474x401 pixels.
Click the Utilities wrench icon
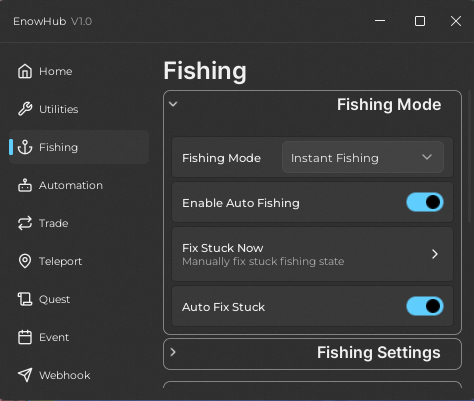(x=25, y=109)
